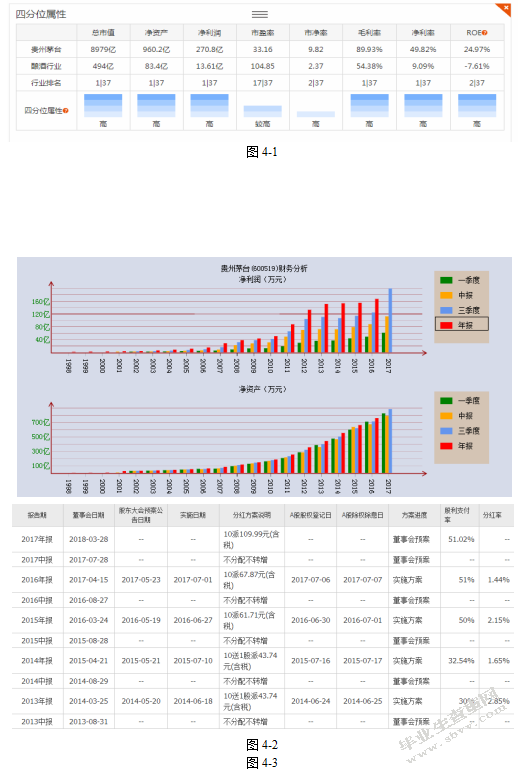Click the 净资产（万元）chart subtitle
This screenshot has width=518, height=769.
(262, 389)
